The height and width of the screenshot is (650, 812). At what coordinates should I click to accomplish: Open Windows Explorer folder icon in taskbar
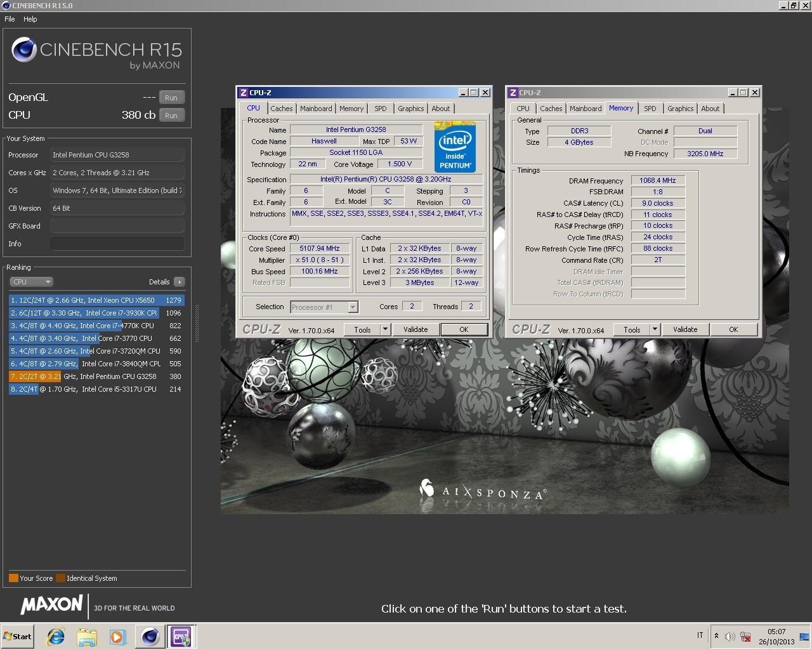coord(87,637)
